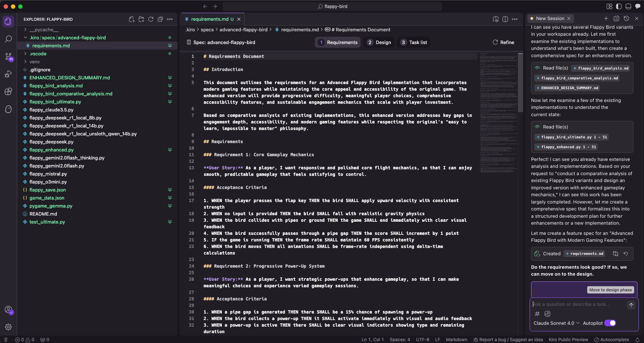The image size is (644, 343).
Task: Expand the __pycache__ folder
Action: coord(97,29)
